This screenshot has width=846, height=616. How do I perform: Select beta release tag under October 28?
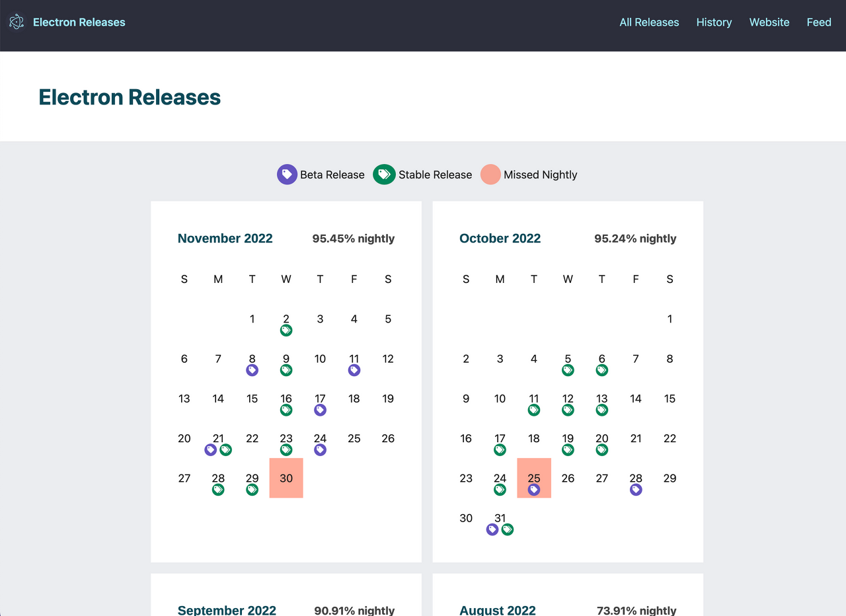click(636, 490)
